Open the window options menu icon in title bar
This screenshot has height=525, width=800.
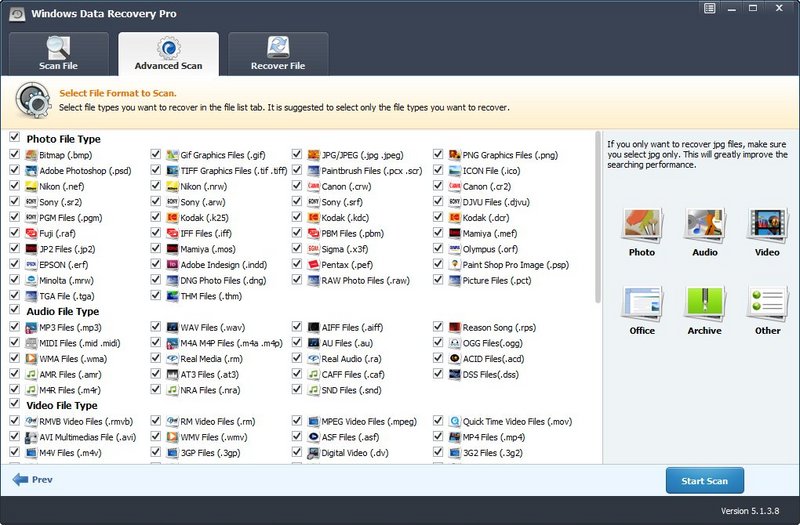point(710,8)
